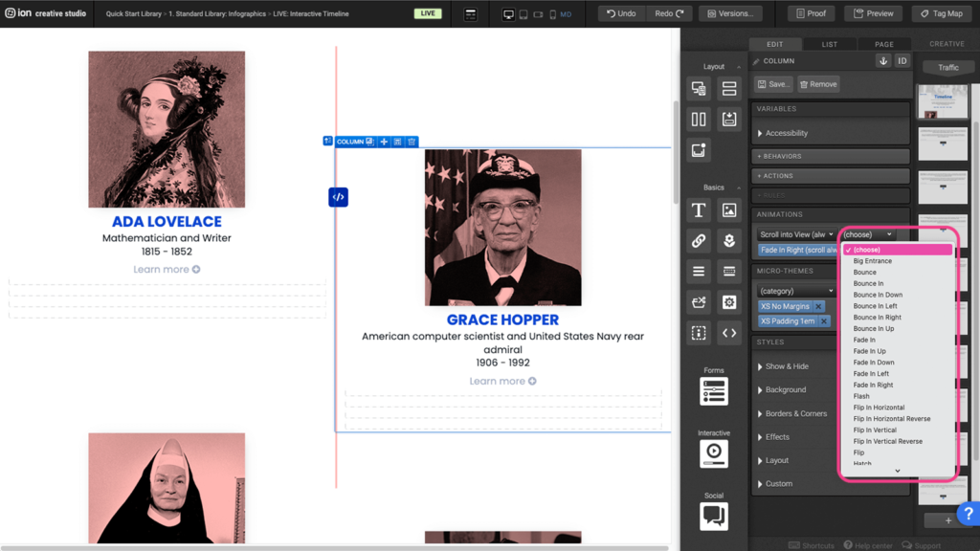Click Learn more under Grace Hopper
The height and width of the screenshot is (551, 980).
pyautogui.click(x=502, y=381)
